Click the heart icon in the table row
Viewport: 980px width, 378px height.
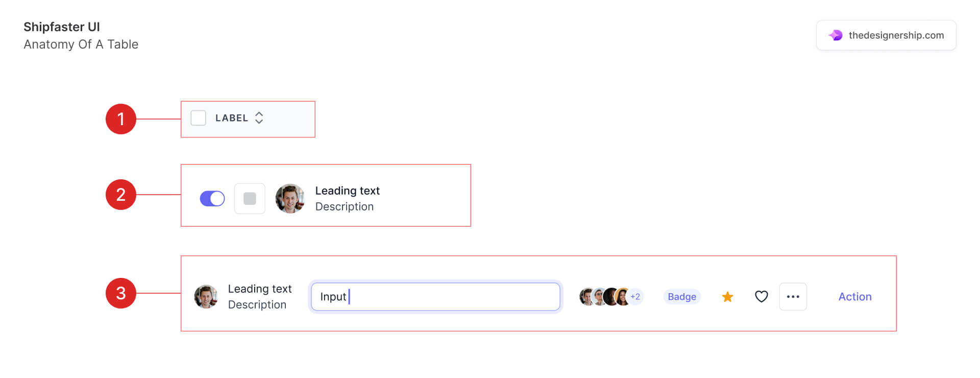pos(761,296)
